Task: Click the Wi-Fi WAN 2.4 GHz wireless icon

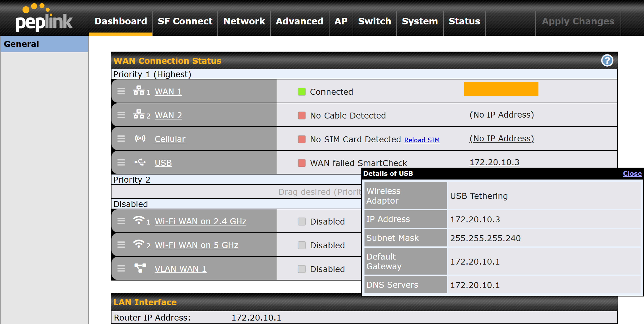Action: [x=138, y=220]
